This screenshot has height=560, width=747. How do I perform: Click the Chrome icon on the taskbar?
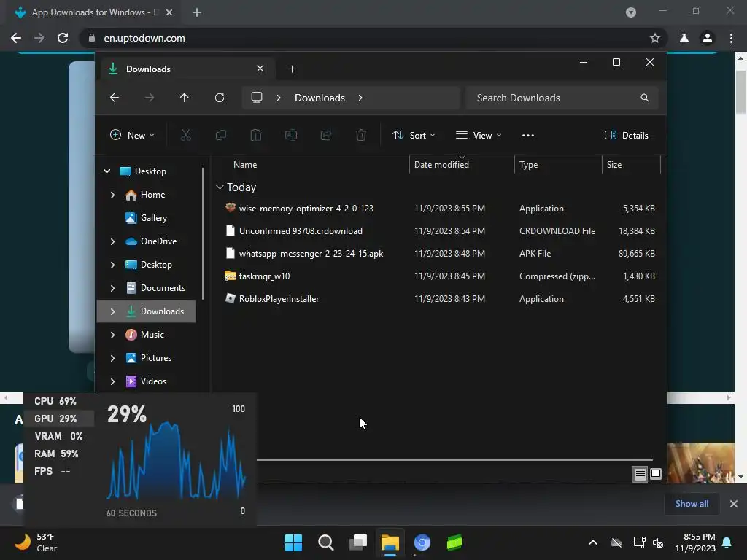[422, 542]
